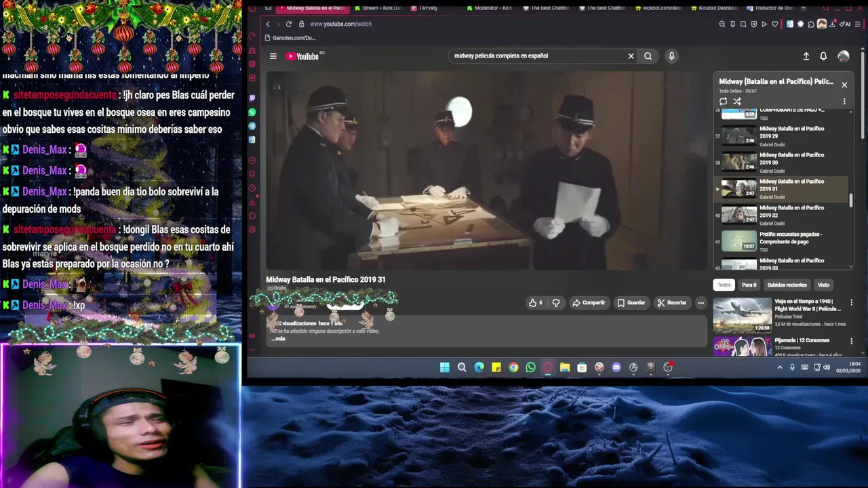Open the YouTube account avatar menu
The width and height of the screenshot is (868, 488).
843,56
